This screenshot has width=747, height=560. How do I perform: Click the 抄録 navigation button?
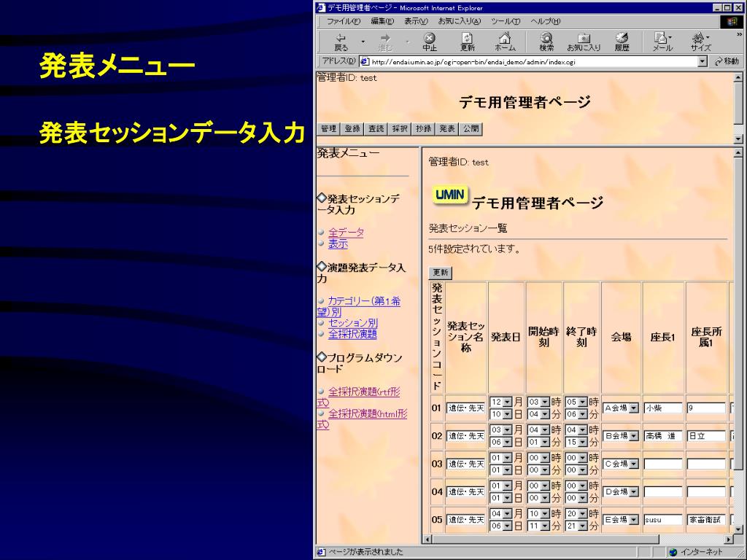pyautogui.click(x=423, y=128)
